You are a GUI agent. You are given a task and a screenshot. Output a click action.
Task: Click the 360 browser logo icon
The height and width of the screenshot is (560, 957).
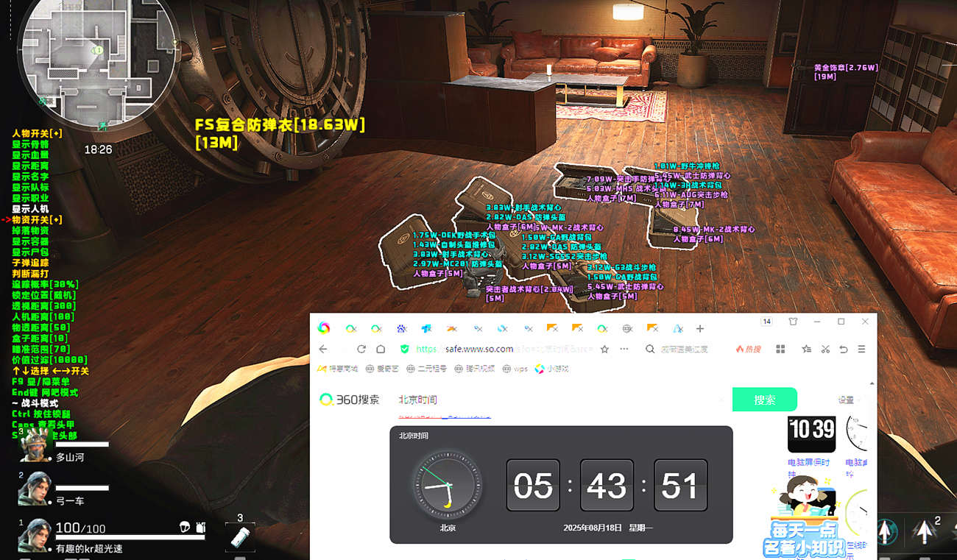tap(324, 327)
